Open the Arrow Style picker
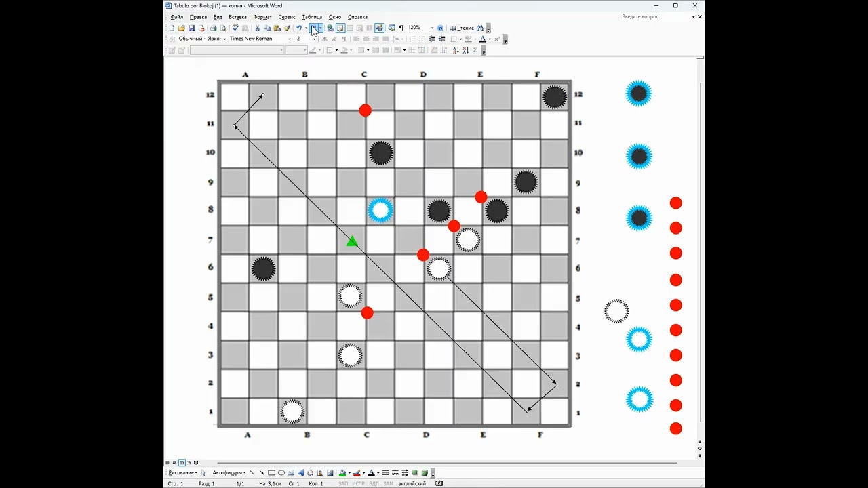Viewport: 868px width, 488px height. (405, 472)
